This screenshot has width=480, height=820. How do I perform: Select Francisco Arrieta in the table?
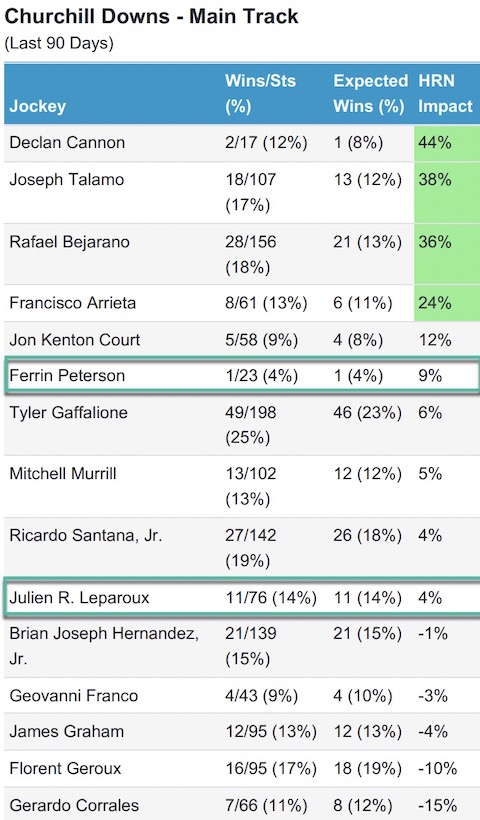(73, 303)
